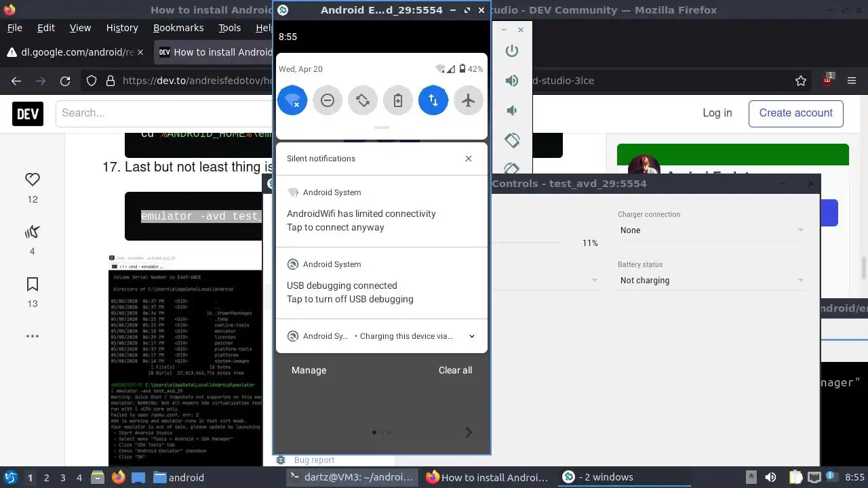
Task: Tap the arrow at the panel bottom
Action: (x=469, y=432)
